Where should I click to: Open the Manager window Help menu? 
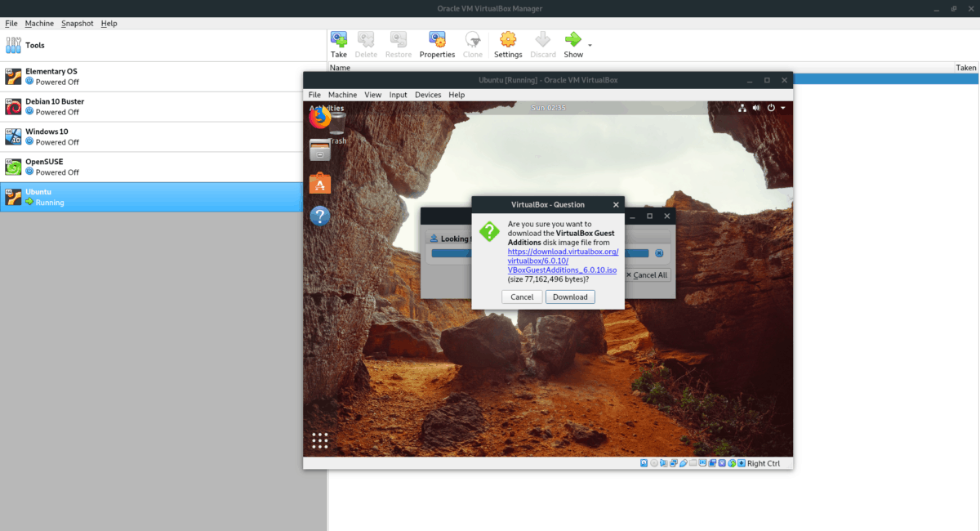coord(109,24)
